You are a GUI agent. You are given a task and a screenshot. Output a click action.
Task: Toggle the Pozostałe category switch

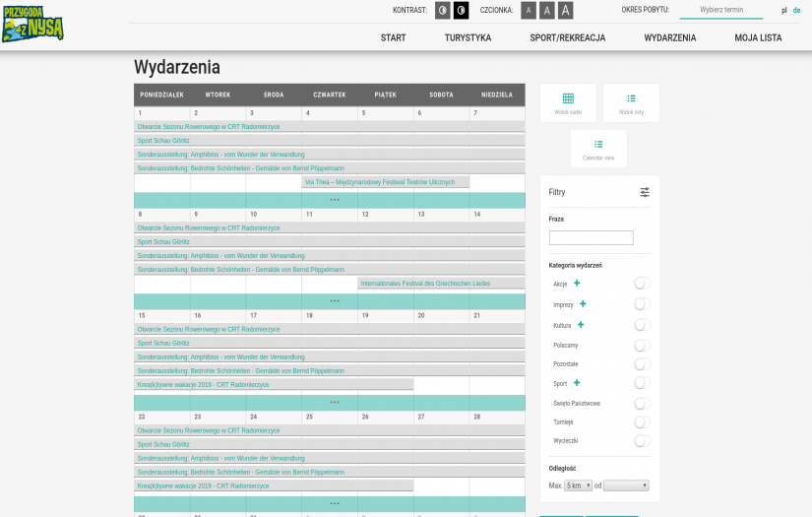[x=642, y=364]
